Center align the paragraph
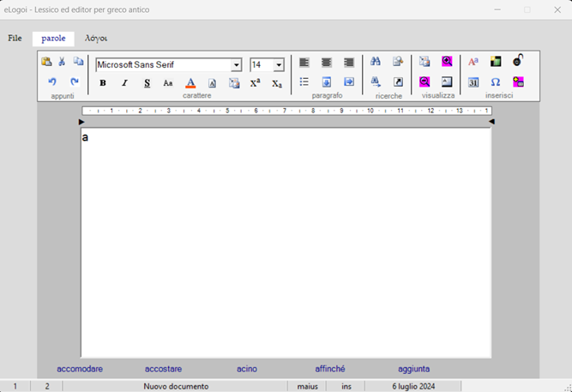Screen dimensions: 572x392 (x=326, y=63)
